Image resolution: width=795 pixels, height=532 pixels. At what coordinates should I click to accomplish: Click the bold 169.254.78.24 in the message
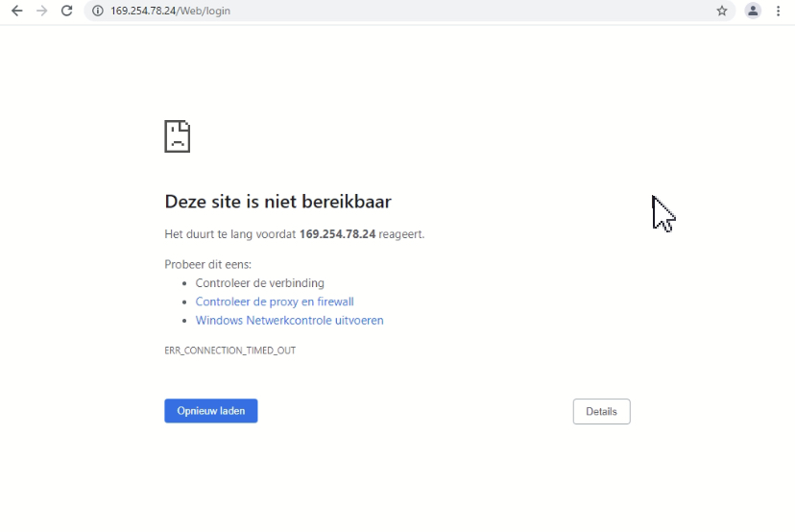[337, 234]
